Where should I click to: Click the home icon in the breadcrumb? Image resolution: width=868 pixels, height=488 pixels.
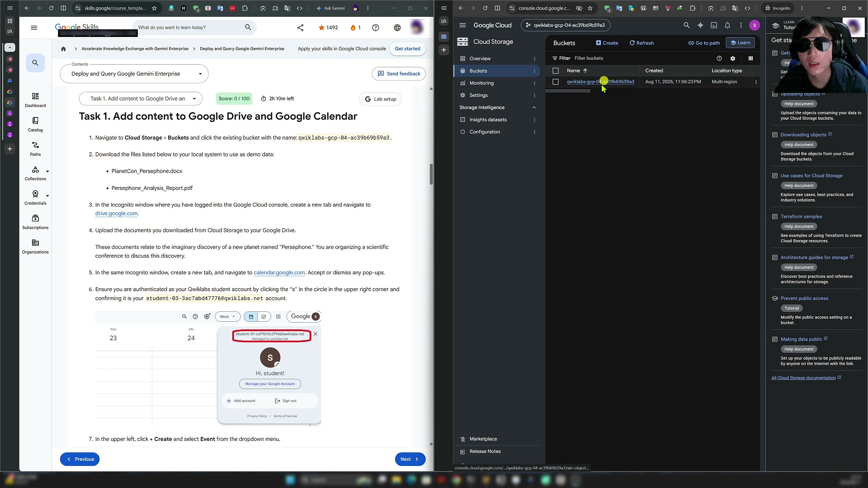pos(63,49)
